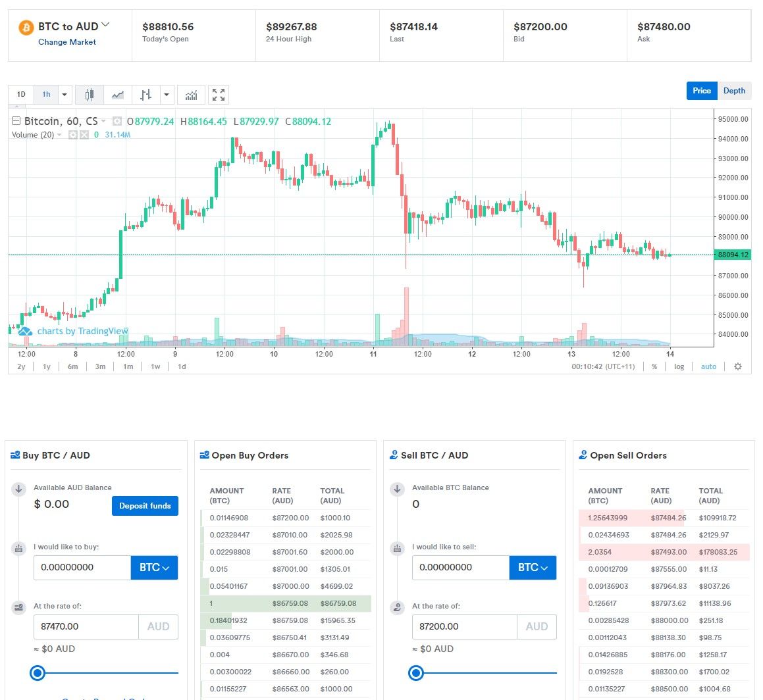763x700 pixels.
Task: Switch to the area chart style icon
Action: [118, 94]
